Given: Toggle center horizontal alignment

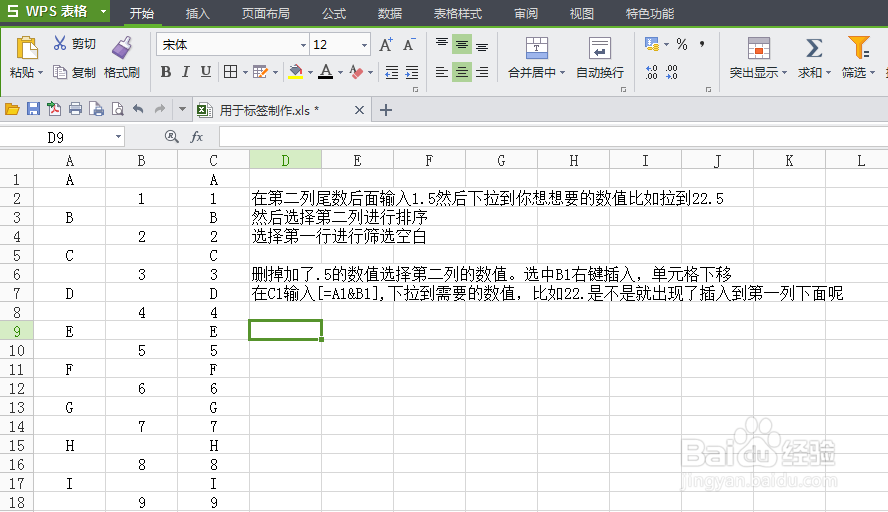Looking at the screenshot, I should pyautogui.click(x=462, y=72).
